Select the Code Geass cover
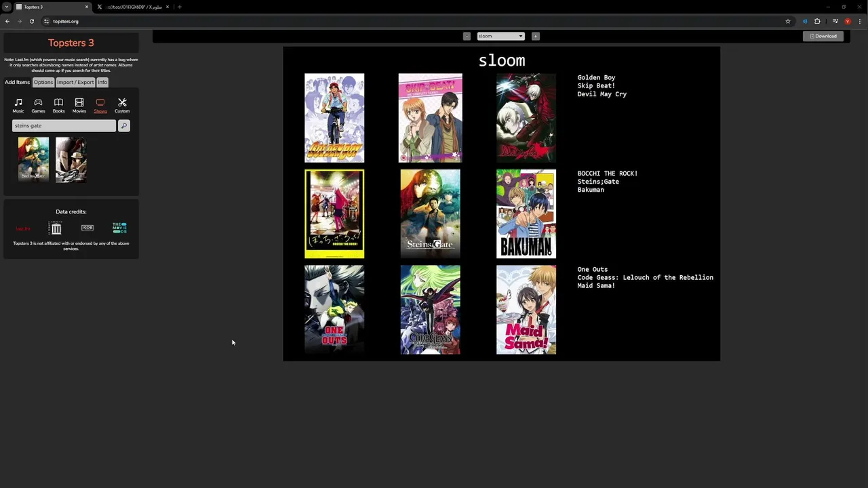Screen dimensions: 868x488 [430, 310]
